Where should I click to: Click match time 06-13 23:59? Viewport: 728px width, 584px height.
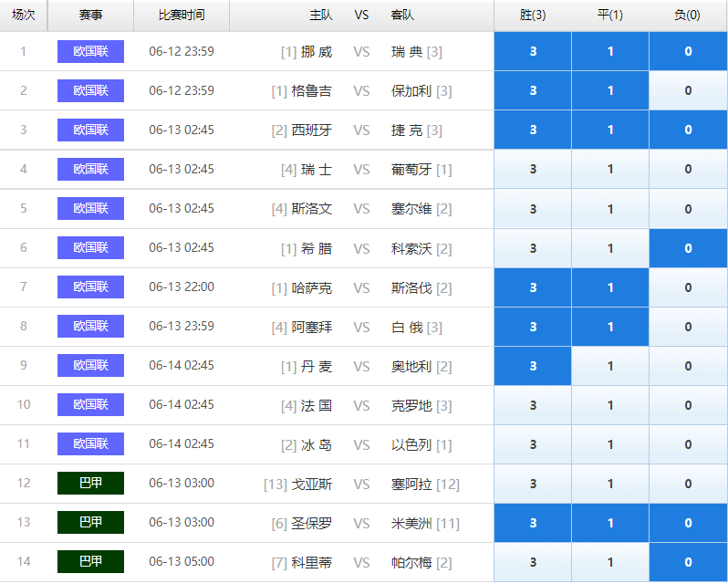[x=182, y=326]
